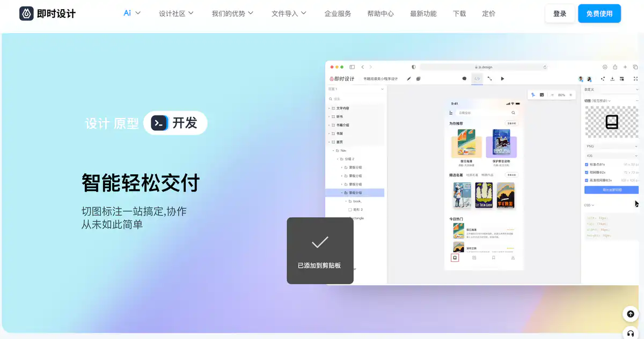Click the blue 免费使用 button

[599, 13]
